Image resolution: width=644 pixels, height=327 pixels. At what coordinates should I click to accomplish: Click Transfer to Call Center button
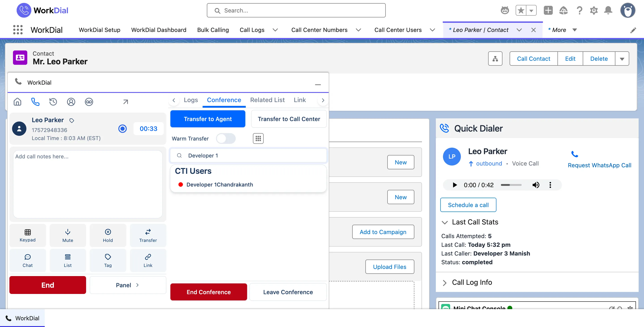click(289, 119)
